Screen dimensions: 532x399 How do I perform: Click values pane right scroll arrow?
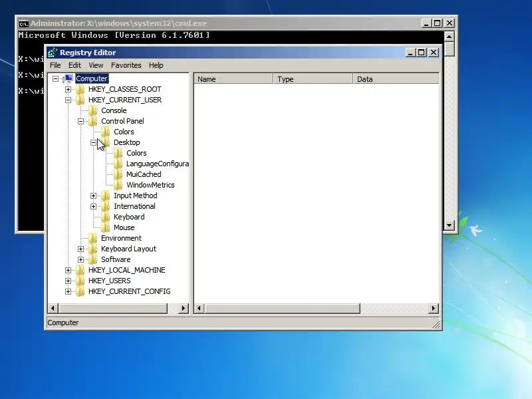[434, 309]
